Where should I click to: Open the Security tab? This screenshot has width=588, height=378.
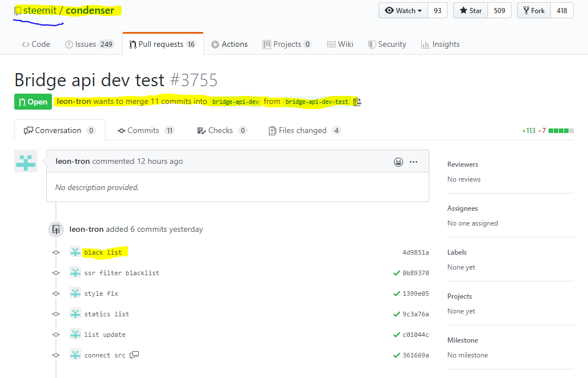click(387, 44)
